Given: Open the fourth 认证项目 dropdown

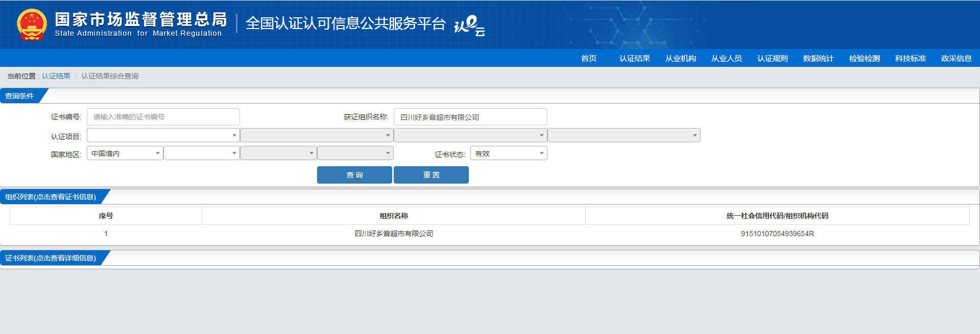Looking at the screenshot, I should [x=624, y=135].
